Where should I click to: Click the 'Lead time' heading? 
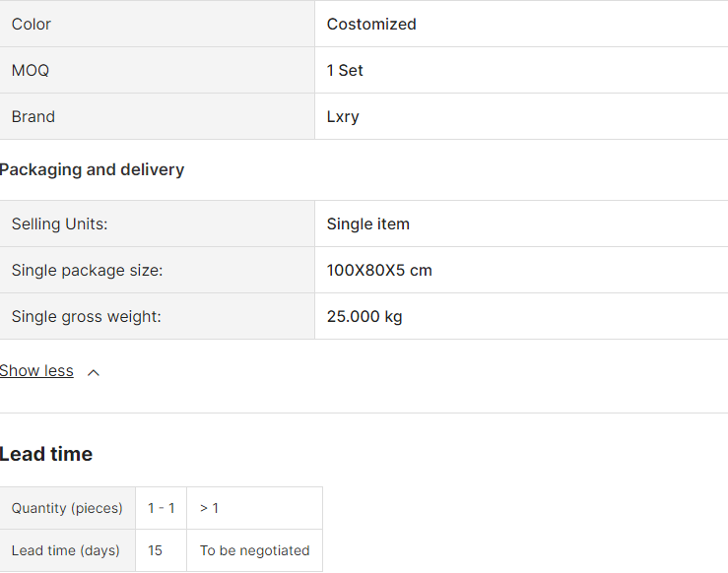pos(46,454)
